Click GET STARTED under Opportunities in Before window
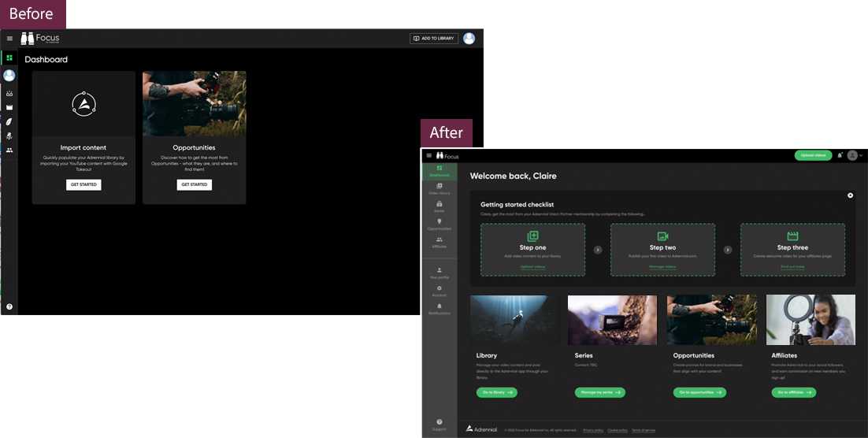 tap(195, 184)
